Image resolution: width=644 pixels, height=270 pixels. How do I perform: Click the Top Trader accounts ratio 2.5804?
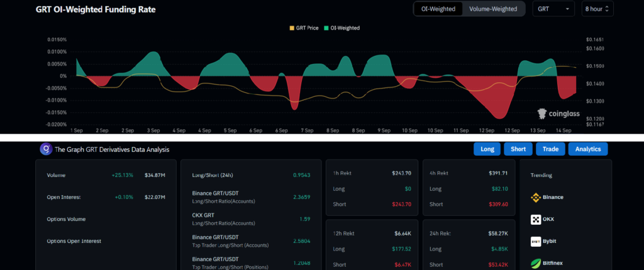point(301,241)
